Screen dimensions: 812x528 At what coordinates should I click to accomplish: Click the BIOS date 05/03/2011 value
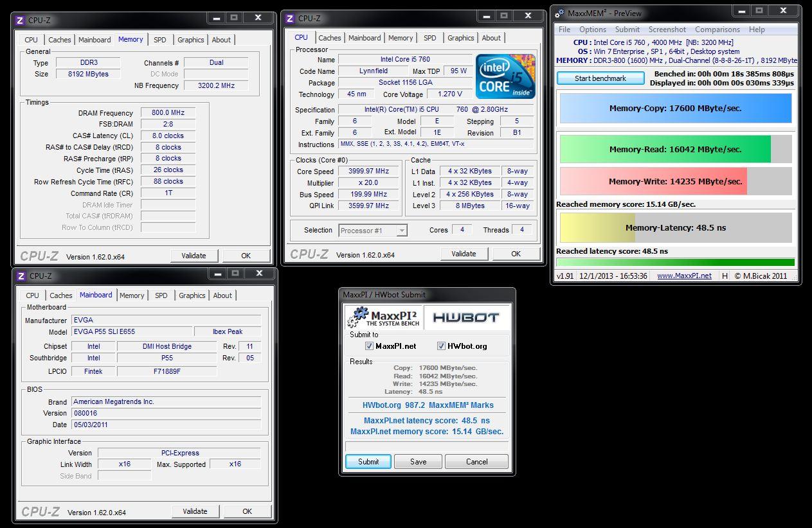(166, 425)
